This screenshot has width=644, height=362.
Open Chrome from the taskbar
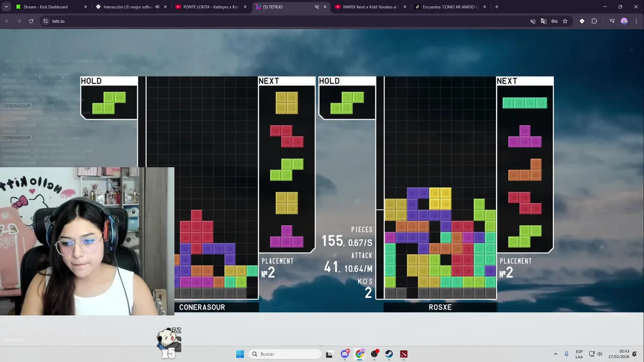coord(359,354)
